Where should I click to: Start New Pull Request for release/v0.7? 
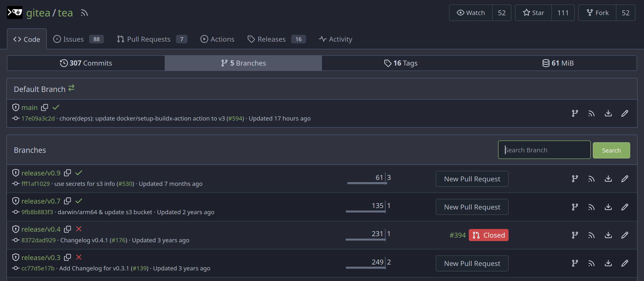(x=472, y=207)
